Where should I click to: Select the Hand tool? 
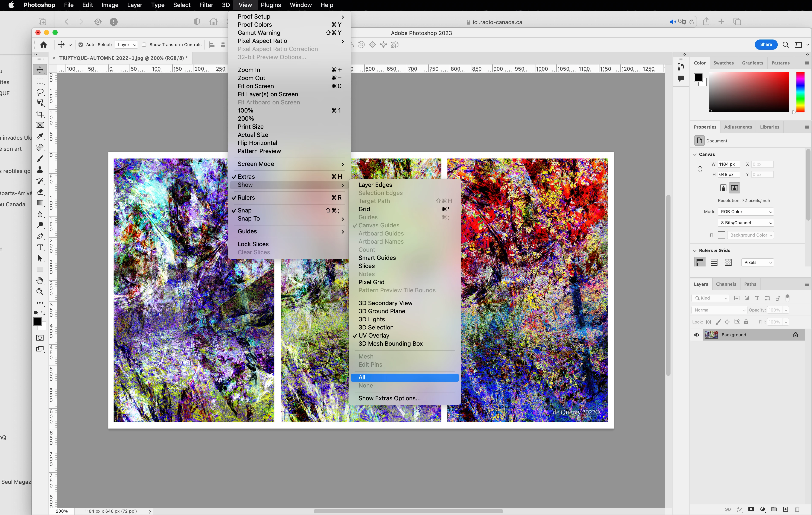(40, 280)
